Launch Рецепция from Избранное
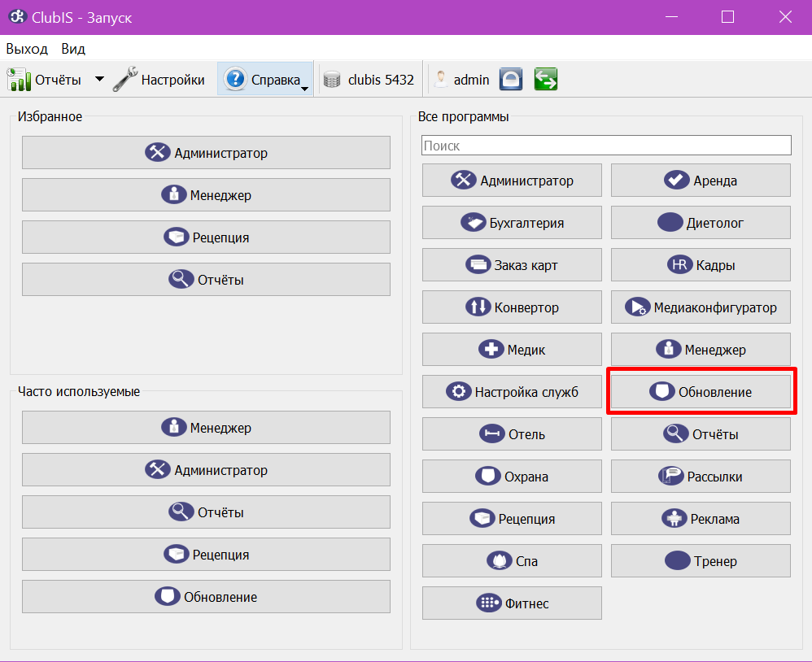The image size is (812, 662). point(206,237)
